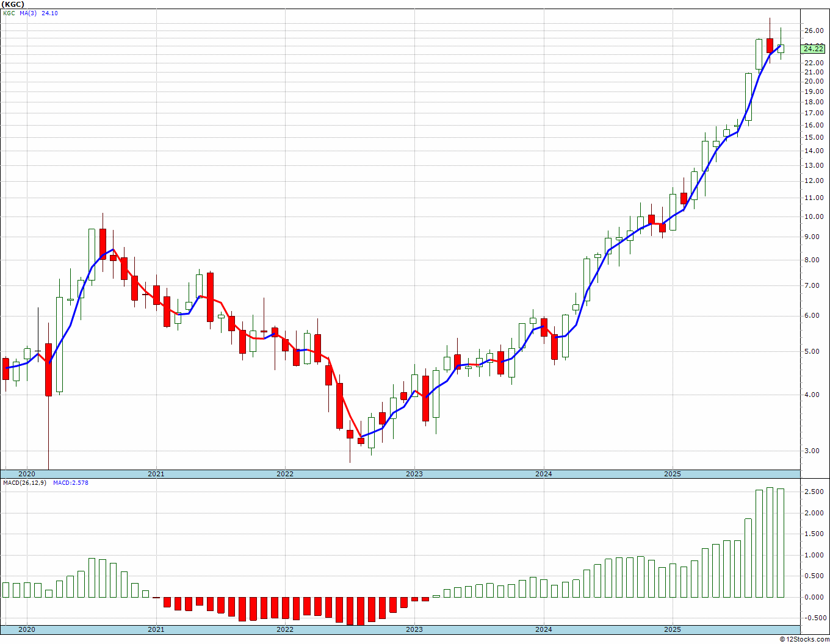Click 2024 on the MACD panel time axis

tap(544, 629)
